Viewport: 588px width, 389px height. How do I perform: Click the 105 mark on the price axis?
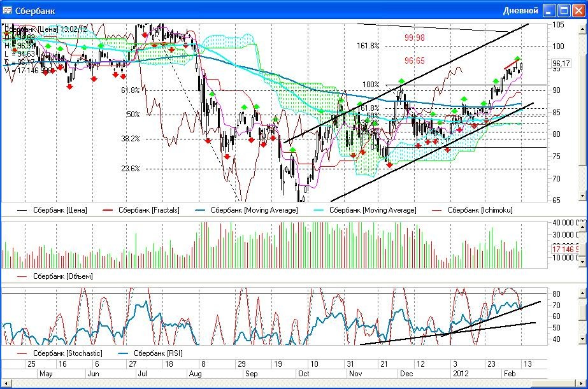pos(558,25)
